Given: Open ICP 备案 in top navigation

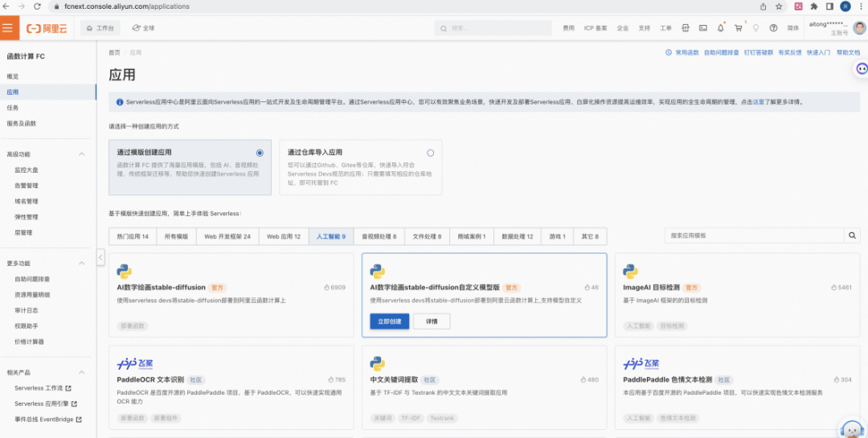Looking at the screenshot, I should click(596, 28).
